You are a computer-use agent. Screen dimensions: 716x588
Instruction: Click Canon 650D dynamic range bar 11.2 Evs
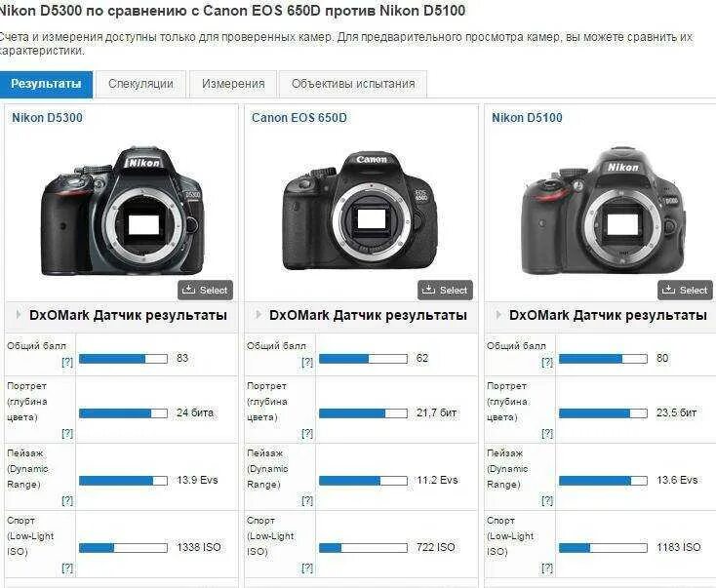363,481
